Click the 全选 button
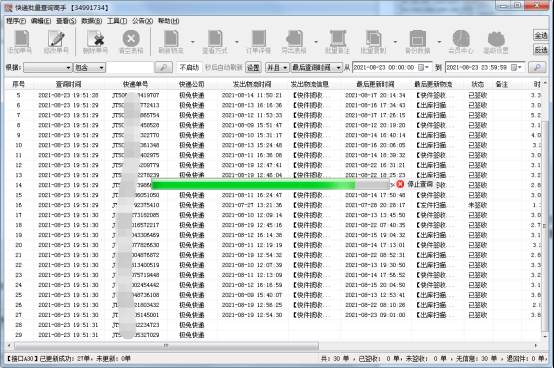Image resolution: width=554 pixels, height=368 pixels. point(541,35)
